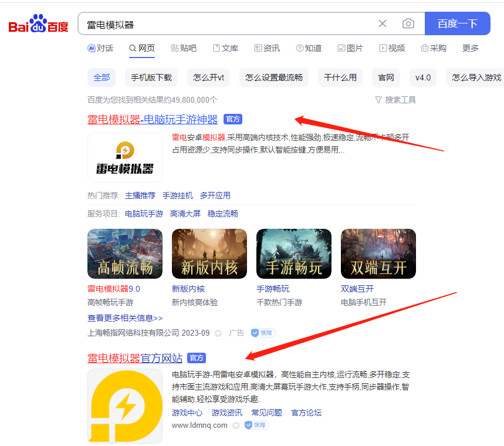504x446 pixels.
Task: Go to the 知道 tab
Action: [x=309, y=48]
